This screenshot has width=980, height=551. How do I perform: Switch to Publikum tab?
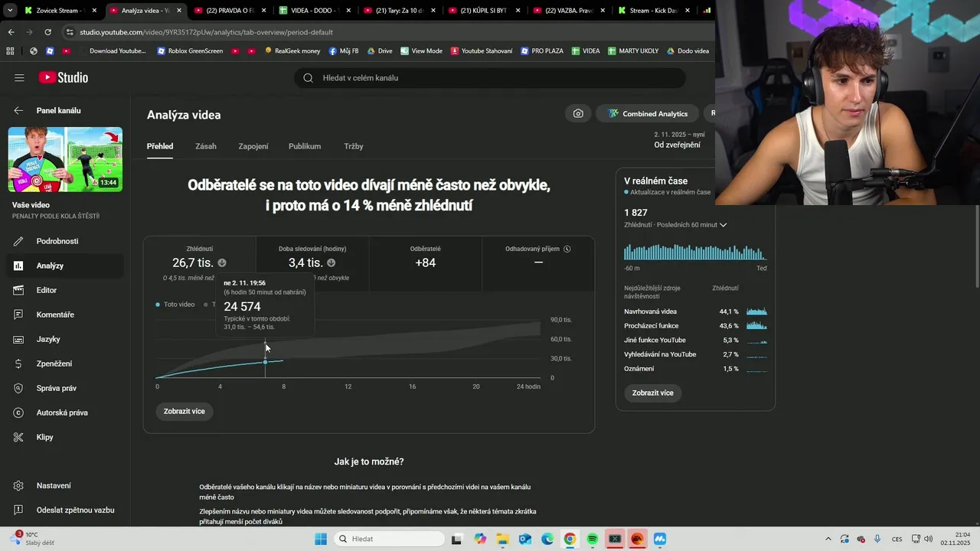pyautogui.click(x=305, y=146)
